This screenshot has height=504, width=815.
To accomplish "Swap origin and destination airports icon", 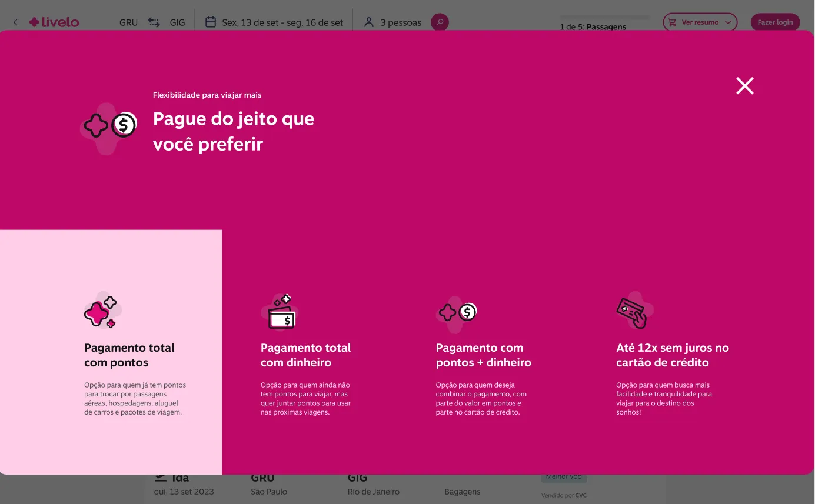I will (x=154, y=22).
